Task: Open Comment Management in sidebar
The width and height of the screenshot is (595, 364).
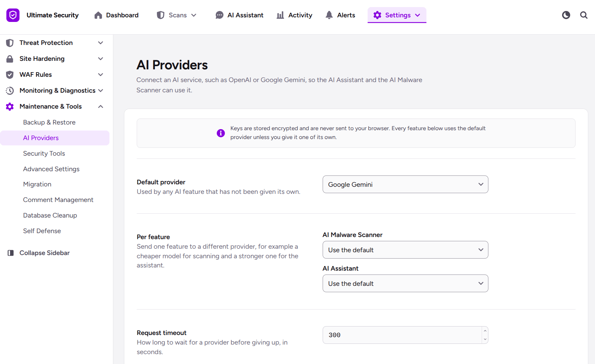Action: [x=58, y=200]
